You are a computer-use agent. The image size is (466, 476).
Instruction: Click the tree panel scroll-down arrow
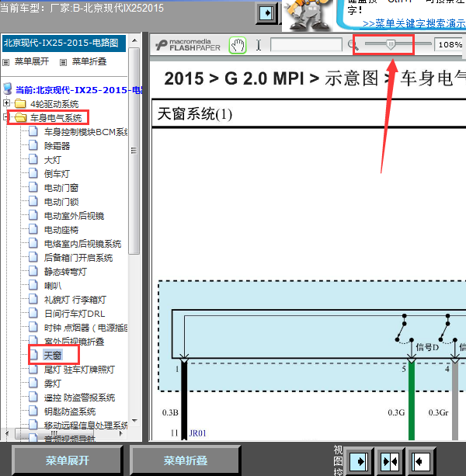pyautogui.click(x=134, y=421)
